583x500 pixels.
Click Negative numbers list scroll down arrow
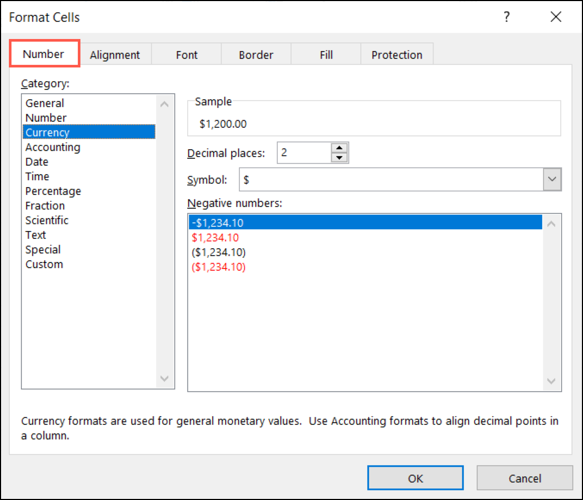551,381
